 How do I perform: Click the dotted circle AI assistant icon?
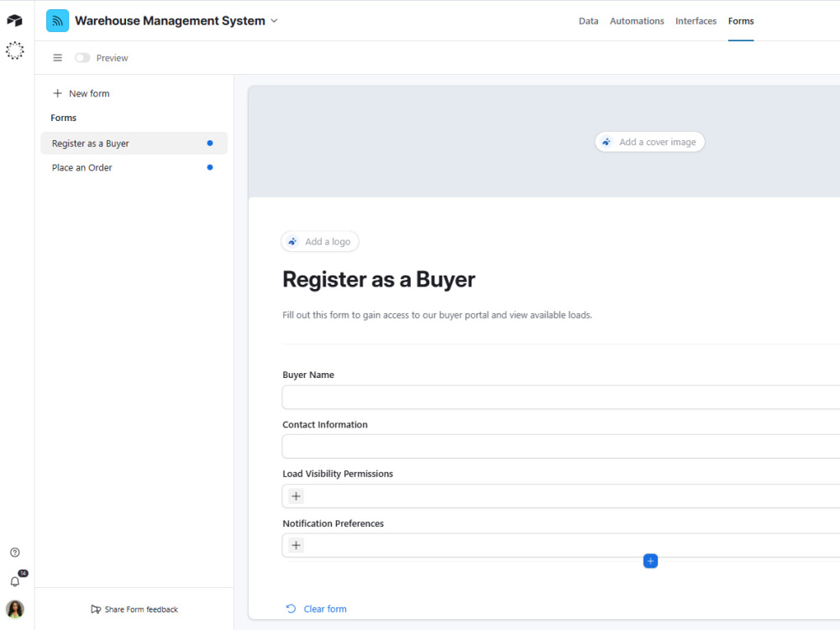click(15, 50)
